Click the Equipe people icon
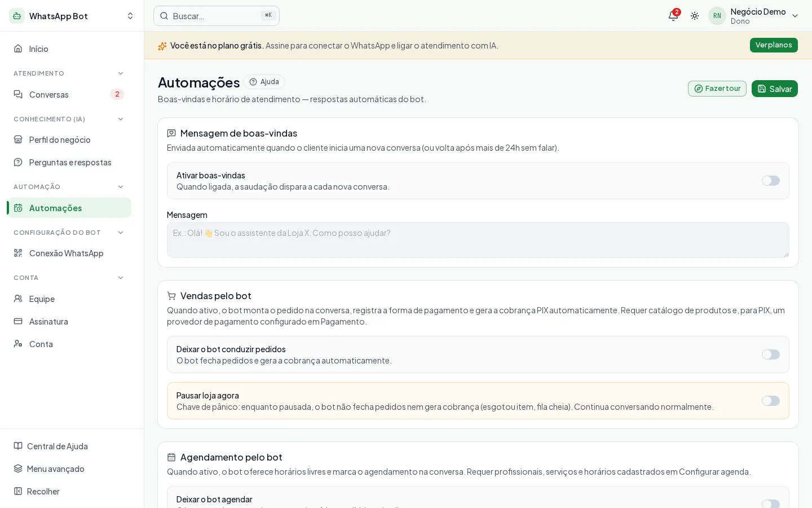 coord(18,299)
